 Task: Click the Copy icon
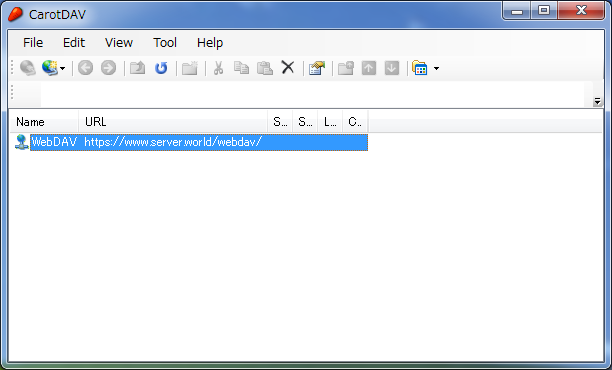pos(241,68)
